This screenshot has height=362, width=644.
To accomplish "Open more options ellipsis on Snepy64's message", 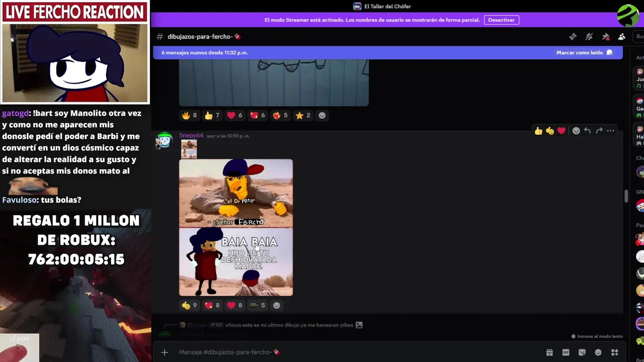I will tap(611, 131).
